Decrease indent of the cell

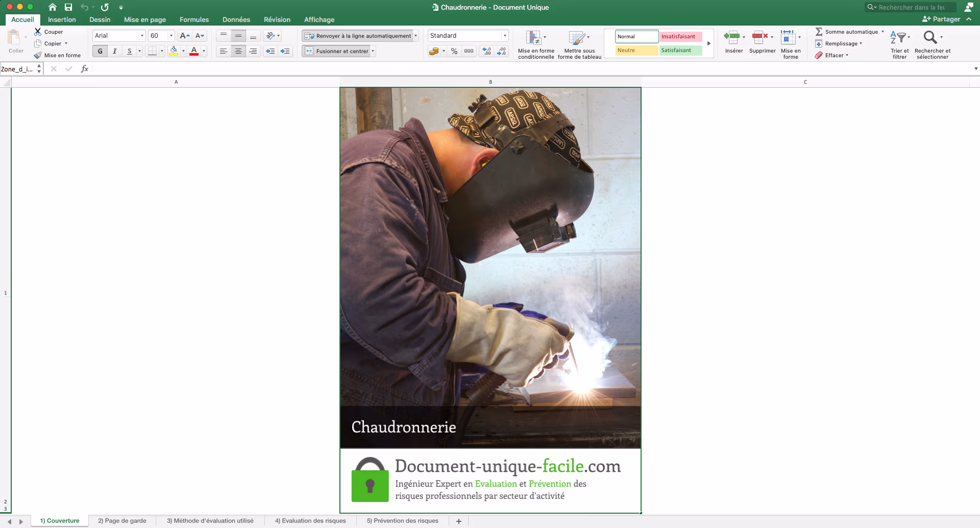pyautogui.click(x=271, y=51)
